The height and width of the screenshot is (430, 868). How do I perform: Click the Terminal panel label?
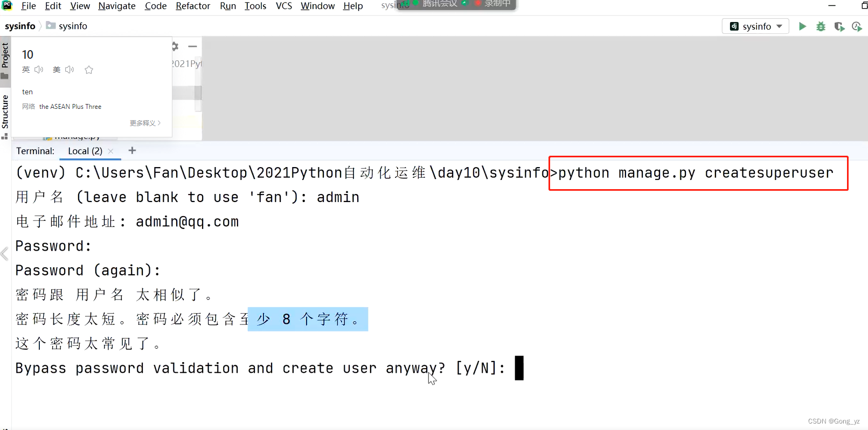35,151
